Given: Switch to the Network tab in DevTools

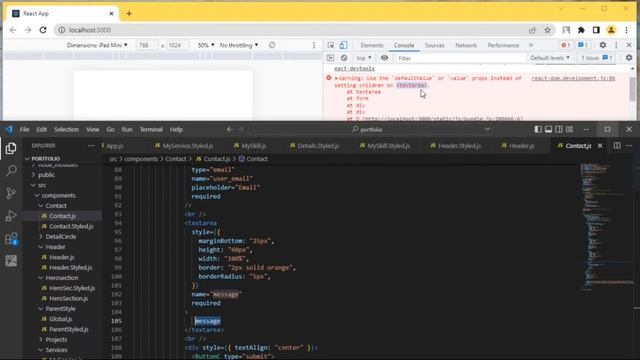Looking at the screenshot, I should (x=466, y=45).
